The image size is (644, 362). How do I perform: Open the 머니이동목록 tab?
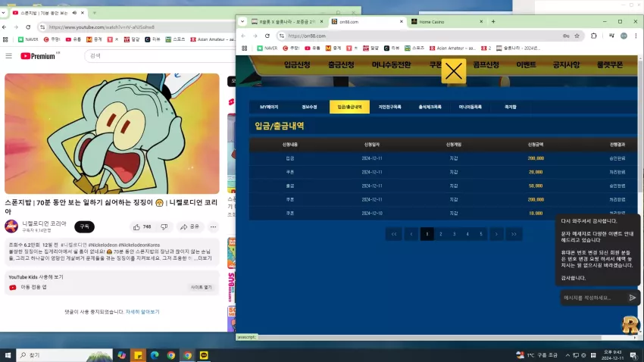[470, 107]
